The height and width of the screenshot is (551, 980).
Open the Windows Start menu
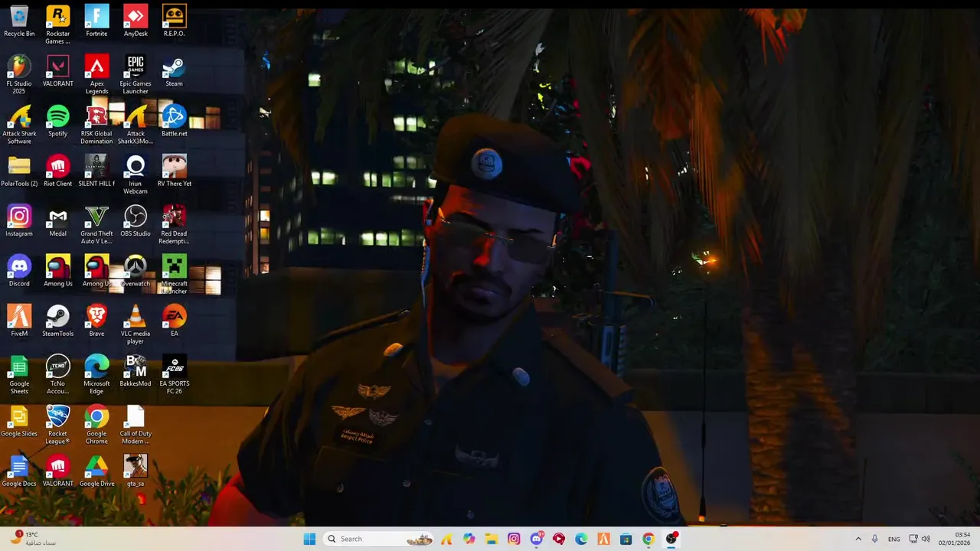[x=309, y=539]
